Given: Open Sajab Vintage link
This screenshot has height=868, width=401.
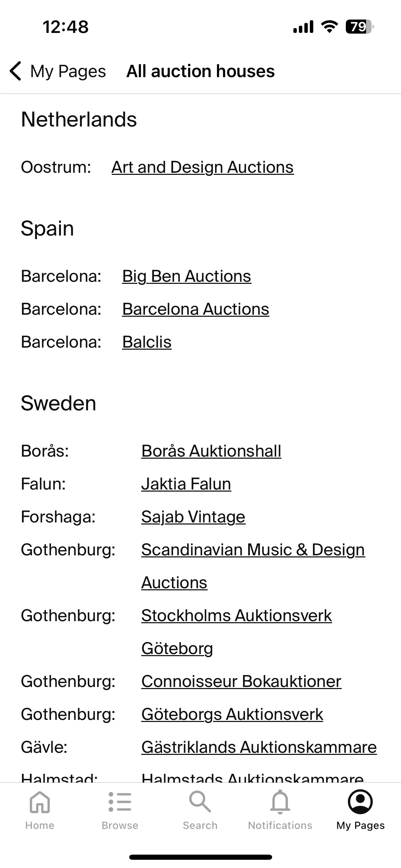Looking at the screenshot, I should (193, 517).
